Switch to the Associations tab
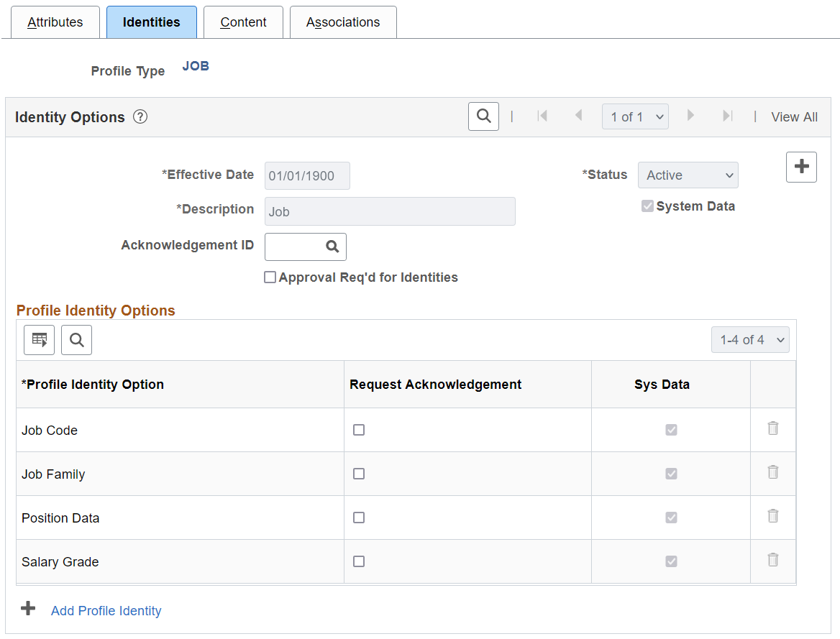The height and width of the screenshot is (639, 840). (x=343, y=22)
